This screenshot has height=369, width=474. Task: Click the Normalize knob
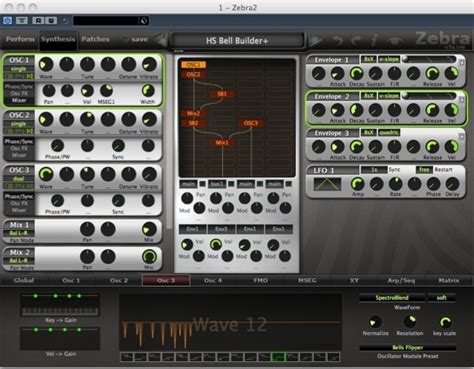[375, 322]
